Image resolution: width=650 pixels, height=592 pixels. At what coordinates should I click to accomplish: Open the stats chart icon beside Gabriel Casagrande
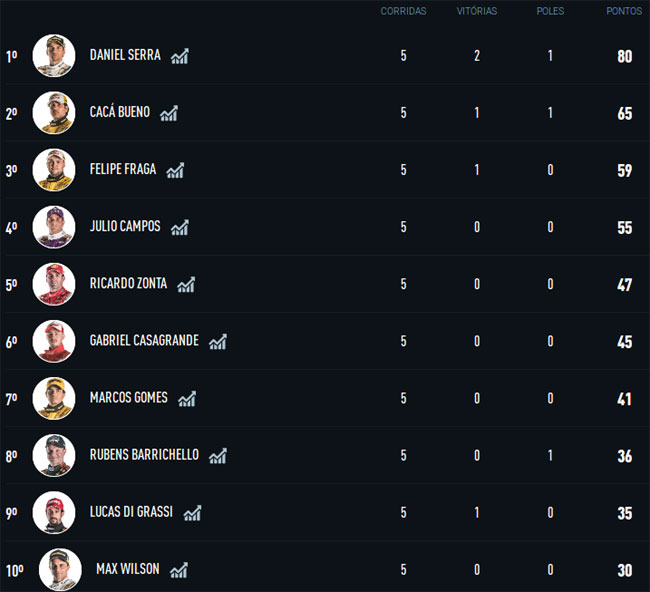[x=218, y=342]
